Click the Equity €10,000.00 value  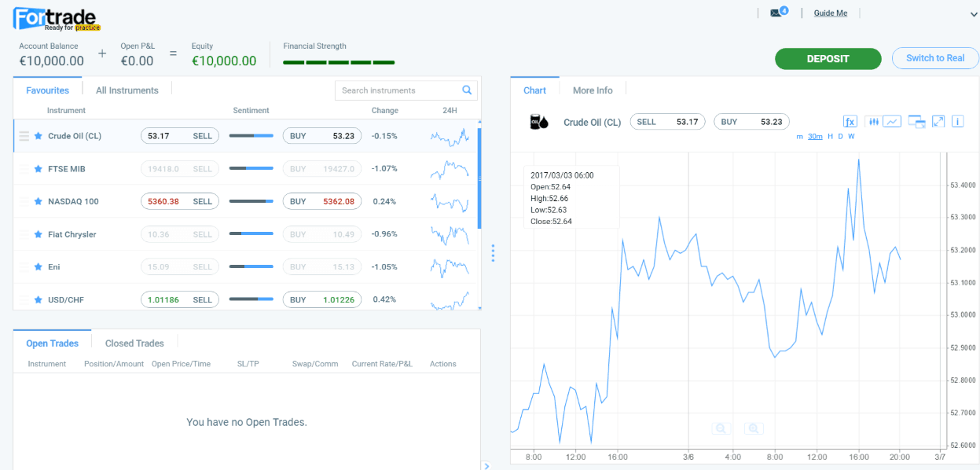pos(224,61)
